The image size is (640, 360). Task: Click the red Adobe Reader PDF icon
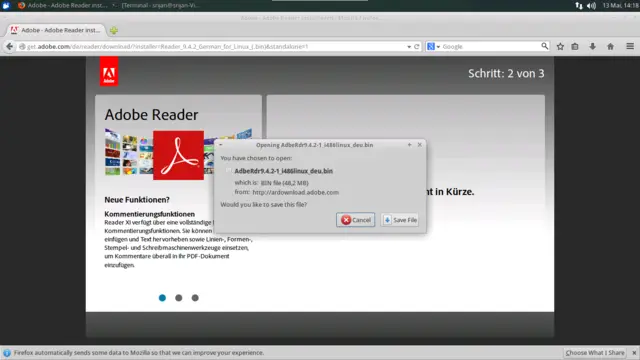click(178, 155)
